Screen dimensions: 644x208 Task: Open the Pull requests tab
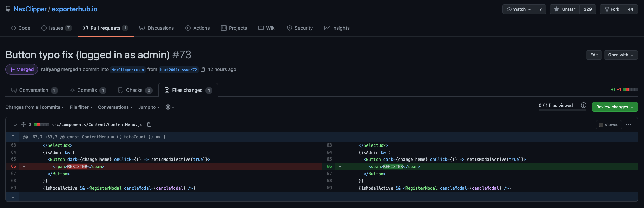[106, 28]
